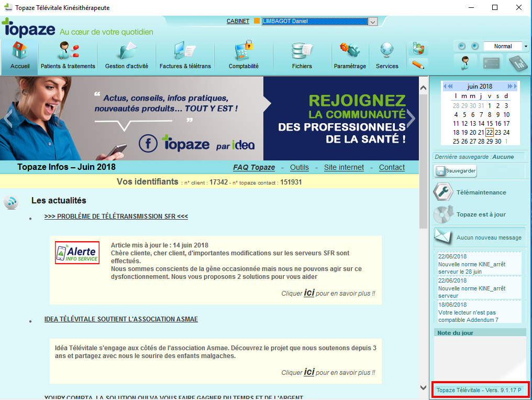Click the zoom in plus button
This screenshot has height=400, width=532.
[x=474, y=46]
